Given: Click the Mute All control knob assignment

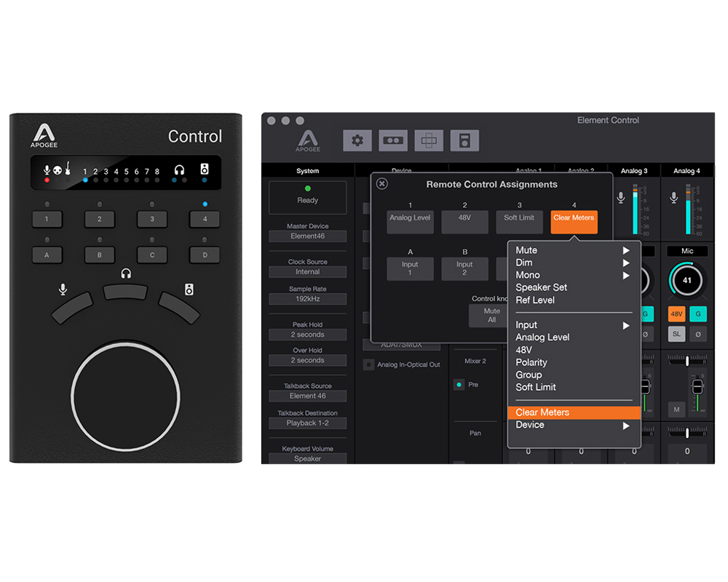Looking at the screenshot, I should [489, 316].
